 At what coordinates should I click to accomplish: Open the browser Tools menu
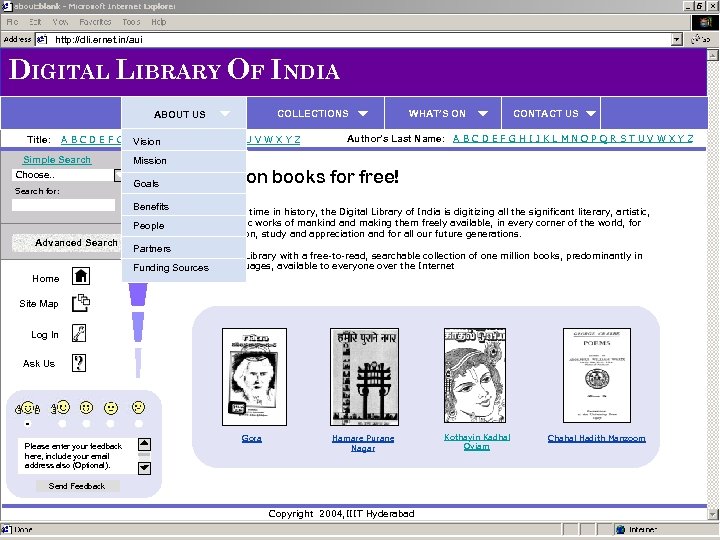(x=131, y=22)
